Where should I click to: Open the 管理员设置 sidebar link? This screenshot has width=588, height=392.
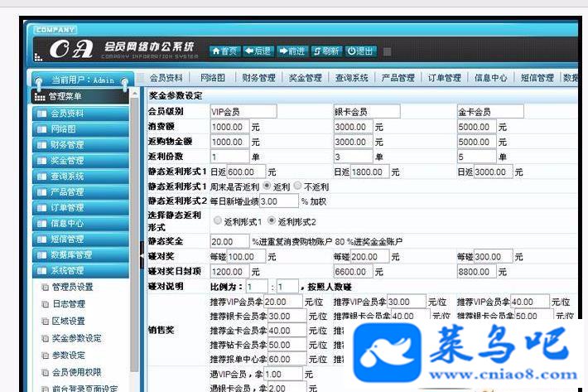coord(72,287)
